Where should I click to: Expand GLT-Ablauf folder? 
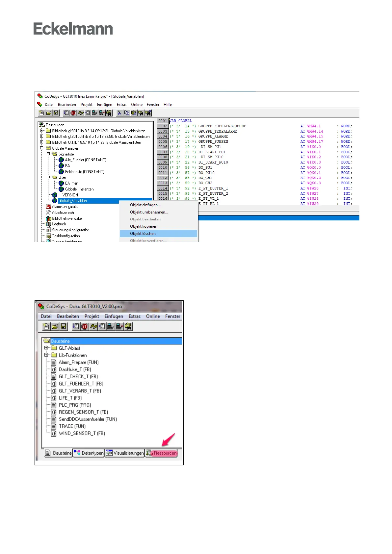pos(46,348)
